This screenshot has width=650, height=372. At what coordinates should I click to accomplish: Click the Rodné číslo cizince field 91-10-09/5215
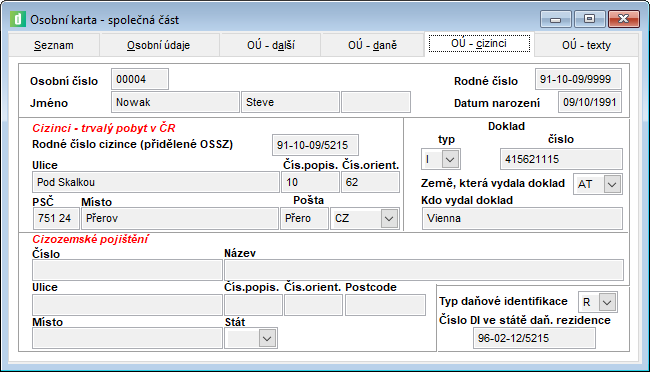pyautogui.click(x=315, y=145)
